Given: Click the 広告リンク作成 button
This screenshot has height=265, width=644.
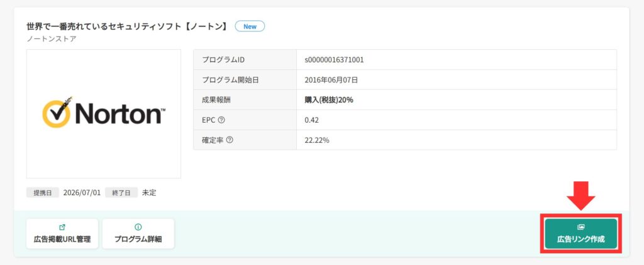Looking at the screenshot, I should pyautogui.click(x=580, y=234).
